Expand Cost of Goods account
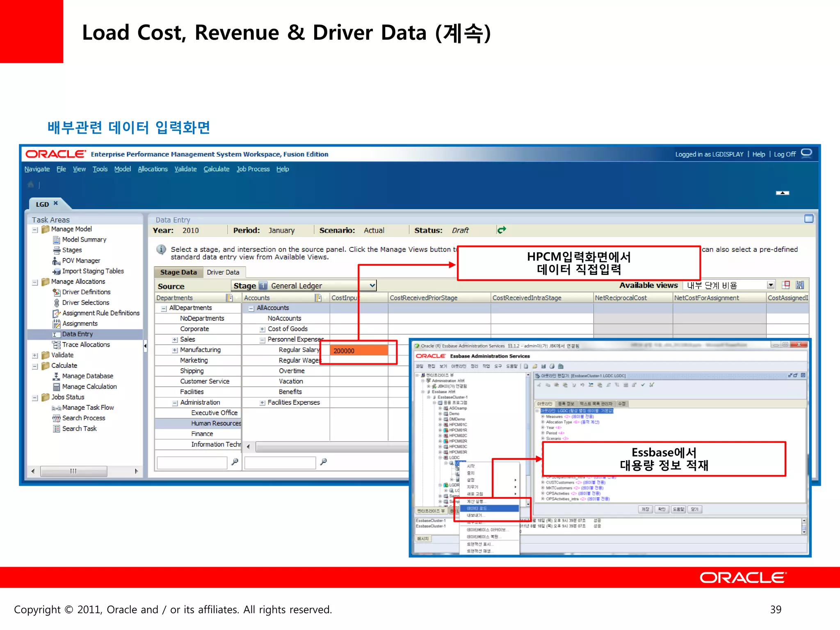The image size is (840, 630). pyautogui.click(x=262, y=329)
